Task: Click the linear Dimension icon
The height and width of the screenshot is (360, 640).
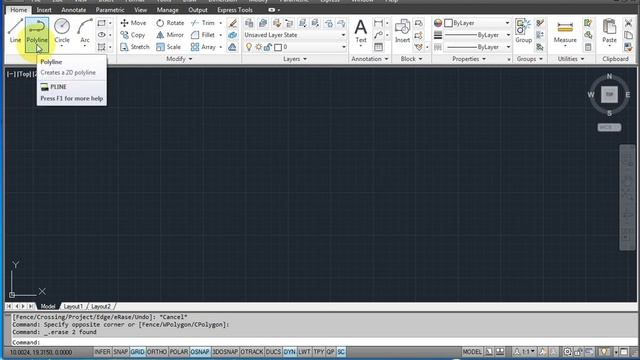Action: click(378, 23)
